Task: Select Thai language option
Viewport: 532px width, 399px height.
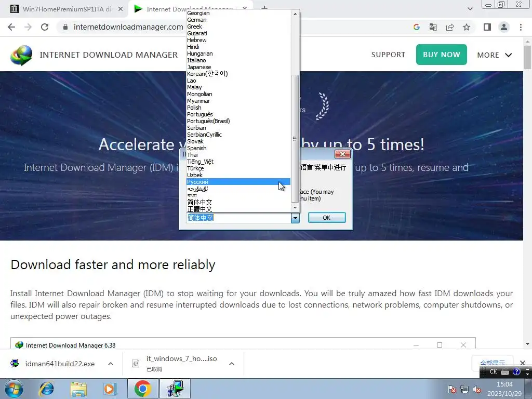Action: pyautogui.click(x=238, y=155)
